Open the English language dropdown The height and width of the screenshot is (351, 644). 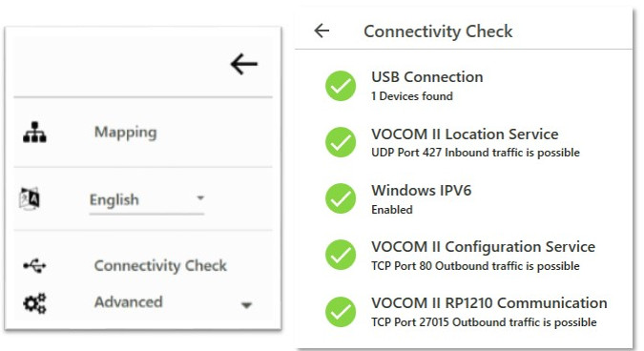147,200
